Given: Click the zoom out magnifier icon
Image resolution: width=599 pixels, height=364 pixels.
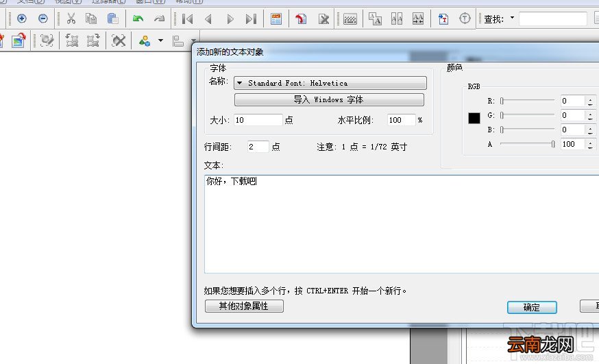Looking at the screenshot, I should coord(42,19).
